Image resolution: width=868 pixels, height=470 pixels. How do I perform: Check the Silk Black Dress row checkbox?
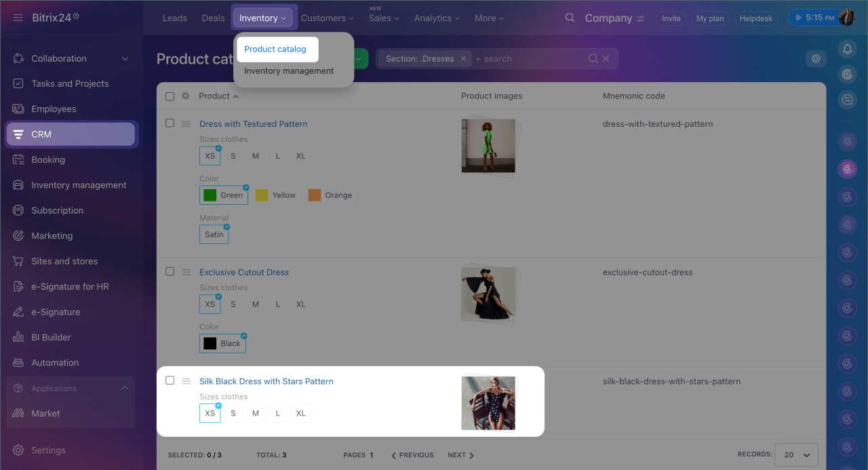[x=170, y=380]
